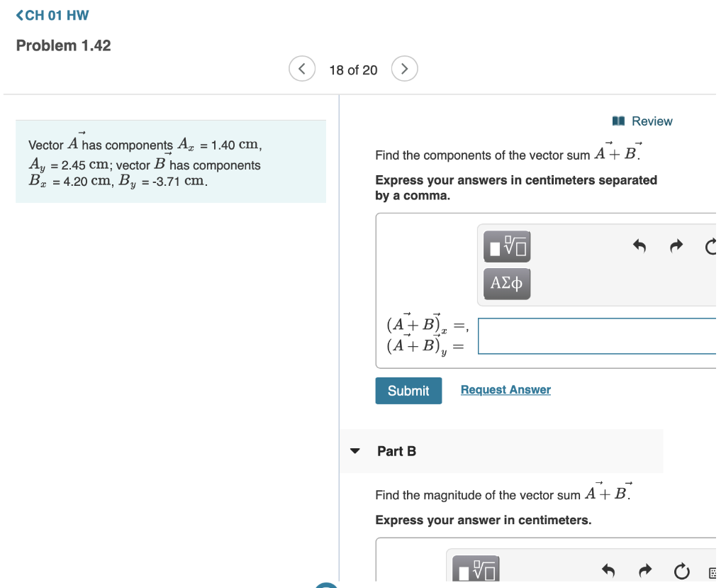Click inside the Part A answer field

(x=603, y=336)
